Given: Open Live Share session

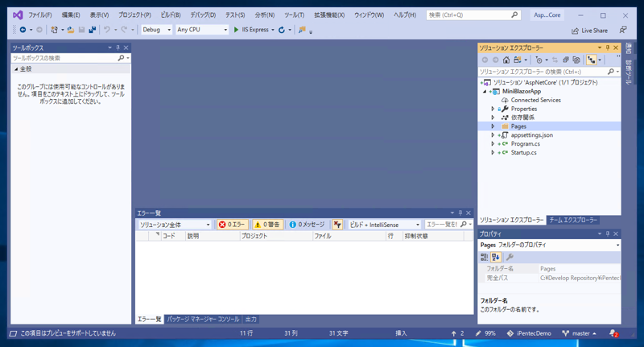Looking at the screenshot, I should (589, 31).
